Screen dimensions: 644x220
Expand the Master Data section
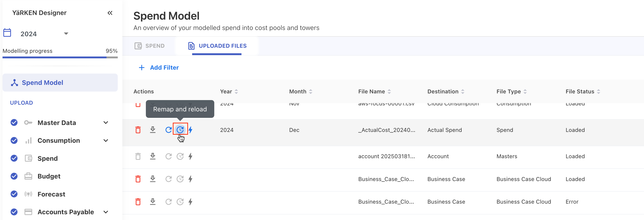coord(106,123)
